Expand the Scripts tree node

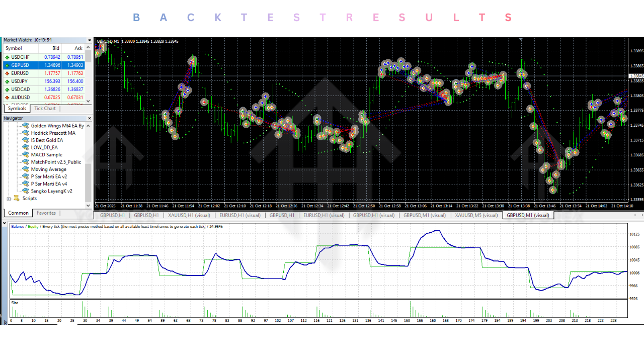tap(9, 199)
